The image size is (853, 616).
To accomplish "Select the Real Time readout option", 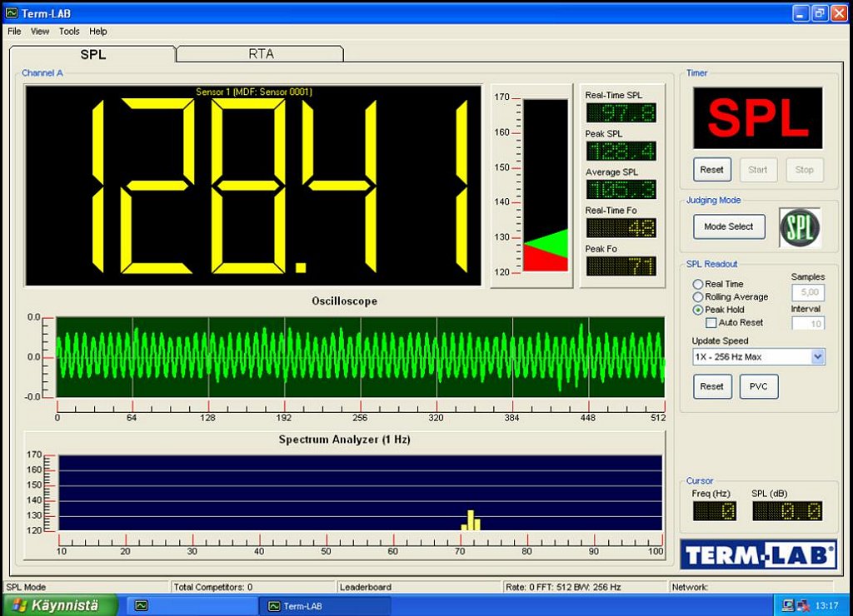I will (698, 284).
